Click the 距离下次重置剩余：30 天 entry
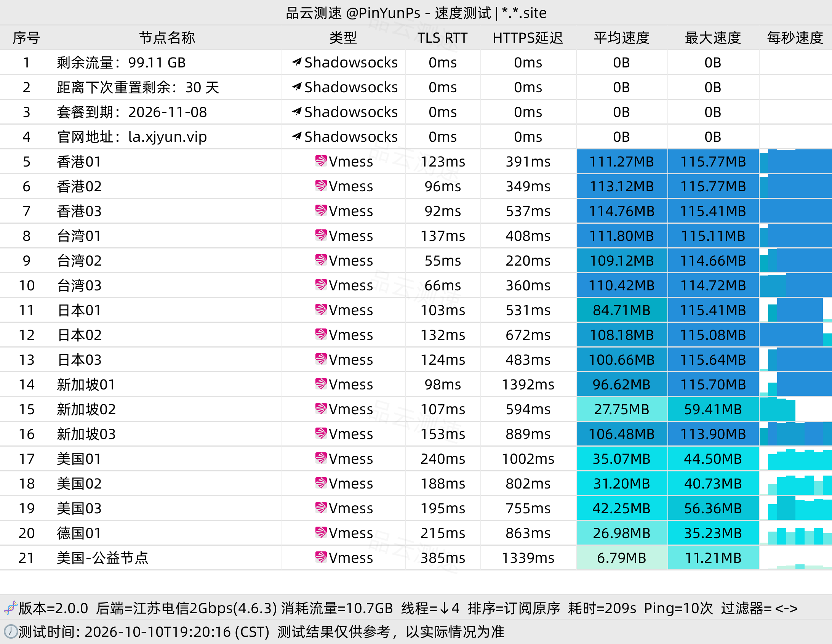The width and height of the screenshot is (832, 644). coord(138,87)
